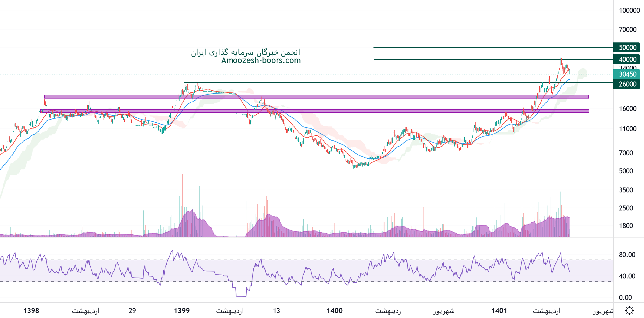Select the current price 30450 label

pyautogui.click(x=627, y=74)
